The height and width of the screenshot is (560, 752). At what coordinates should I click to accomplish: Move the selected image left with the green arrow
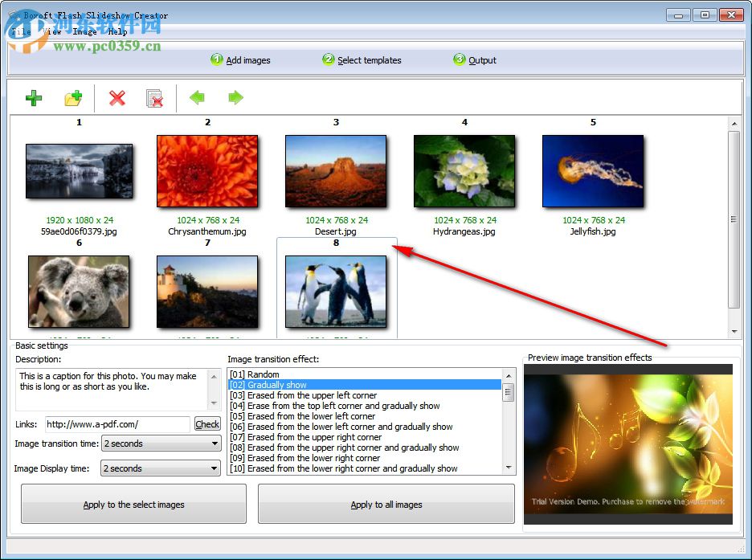click(x=197, y=97)
